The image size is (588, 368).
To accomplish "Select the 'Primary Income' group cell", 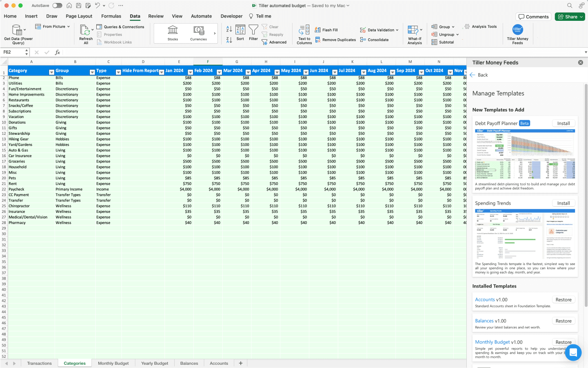I will tap(75, 189).
